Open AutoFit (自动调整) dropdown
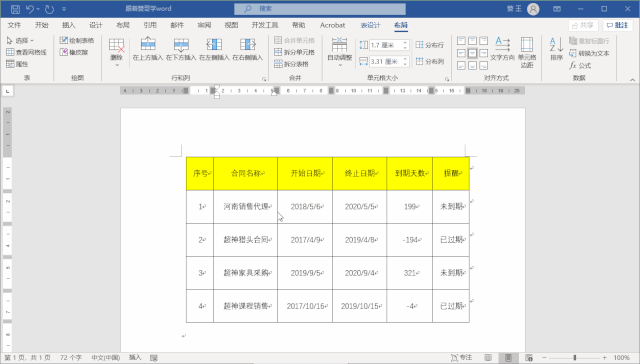Viewport: 640px width, 364px height. 339,52
